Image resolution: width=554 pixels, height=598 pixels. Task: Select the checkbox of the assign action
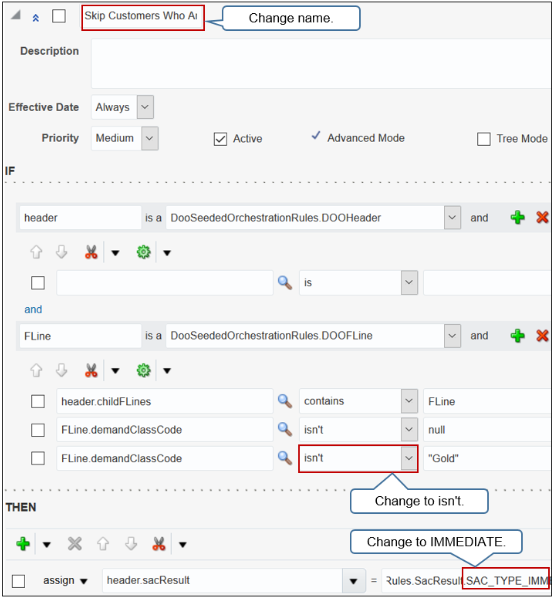18,581
